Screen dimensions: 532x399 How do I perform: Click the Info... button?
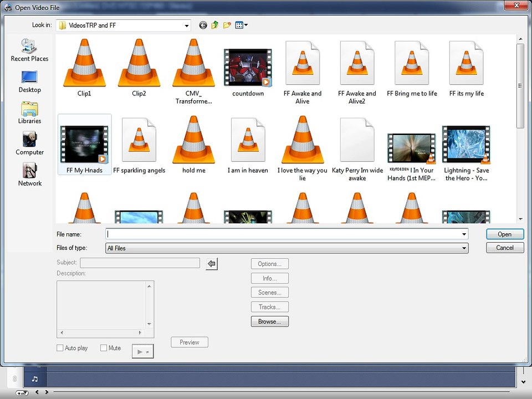(270, 278)
